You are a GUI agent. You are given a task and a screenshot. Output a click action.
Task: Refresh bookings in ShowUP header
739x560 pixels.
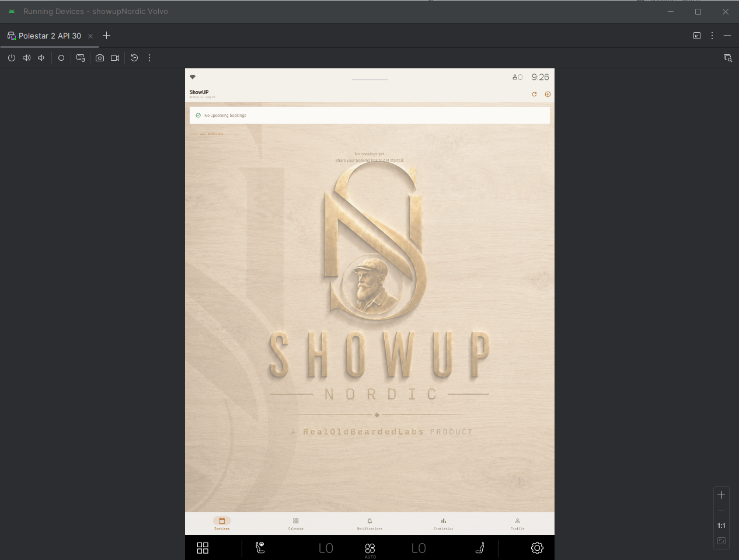pyautogui.click(x=534, y=94)
